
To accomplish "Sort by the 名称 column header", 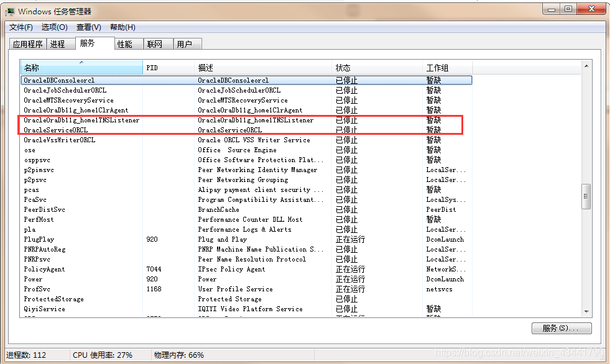I will pos(81,68).
